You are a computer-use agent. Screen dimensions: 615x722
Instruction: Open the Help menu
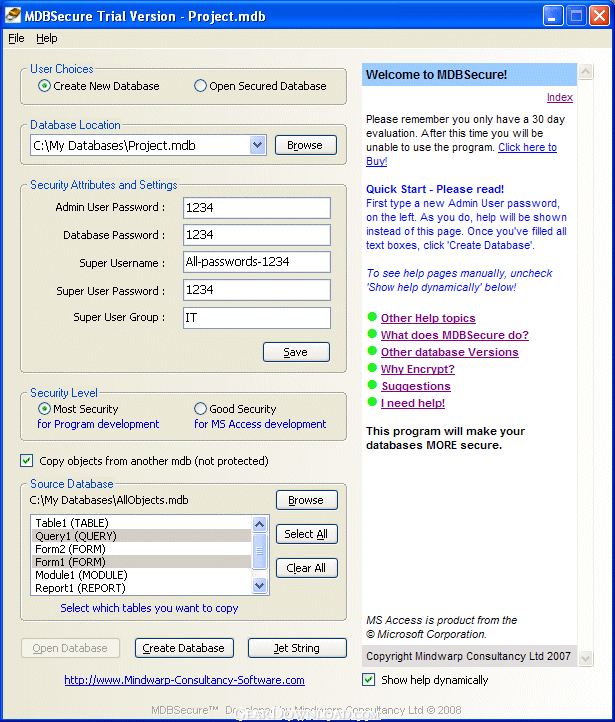[46, 38]
